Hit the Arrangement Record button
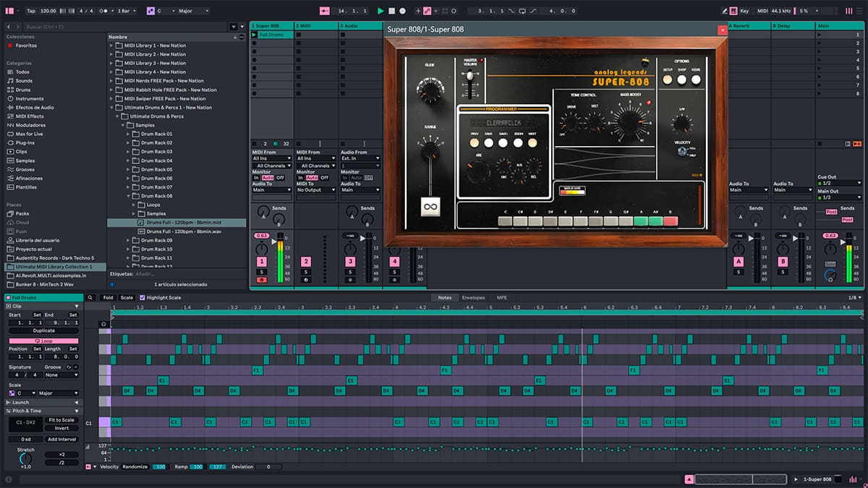The image size is (868, 488). 402,11
